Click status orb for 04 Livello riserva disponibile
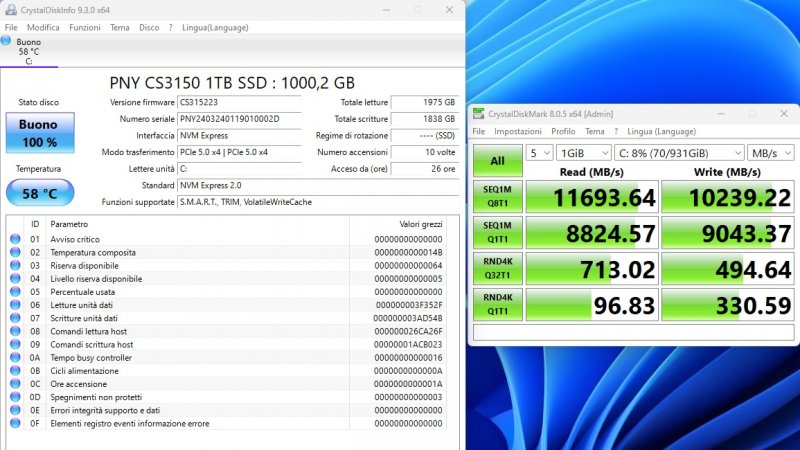The image size is (800, 450). [x=15, y=279]
